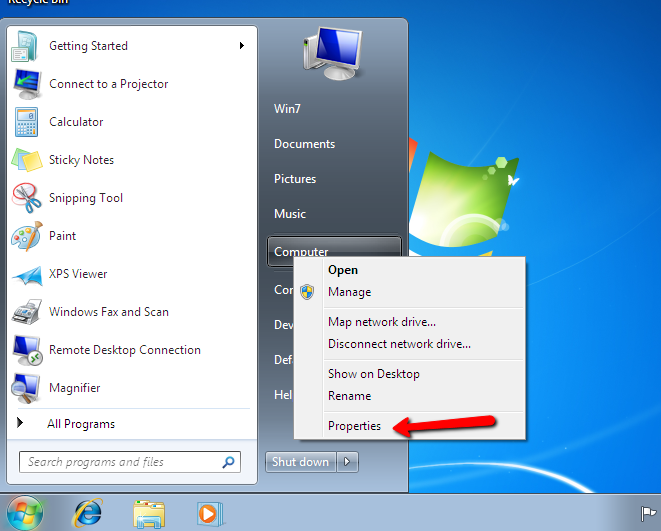The height and width of the screenshot is (531, 661).
Task: Open the Action Center flag icon
Action: pos(648,514)
